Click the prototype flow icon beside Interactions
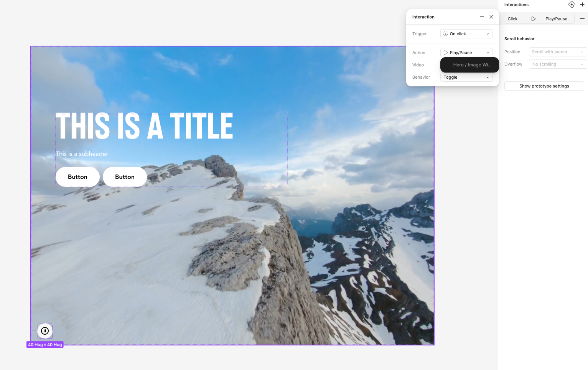The image size is (588, 370). point(572,5)
